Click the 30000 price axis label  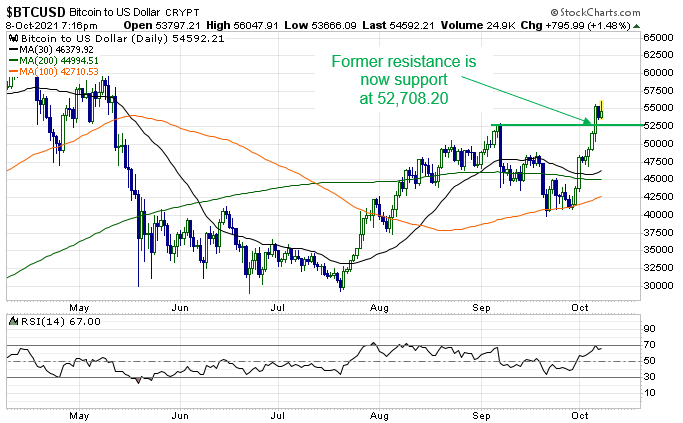click(658, 285)
